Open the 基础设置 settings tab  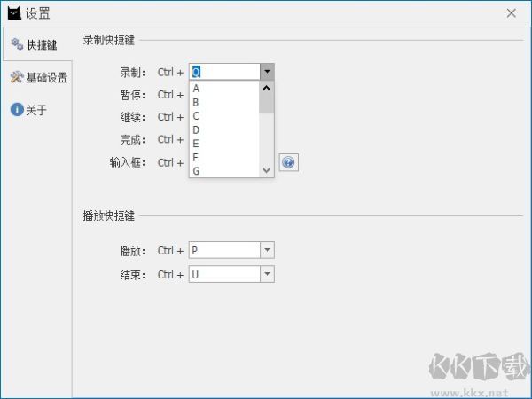(46, 77)
